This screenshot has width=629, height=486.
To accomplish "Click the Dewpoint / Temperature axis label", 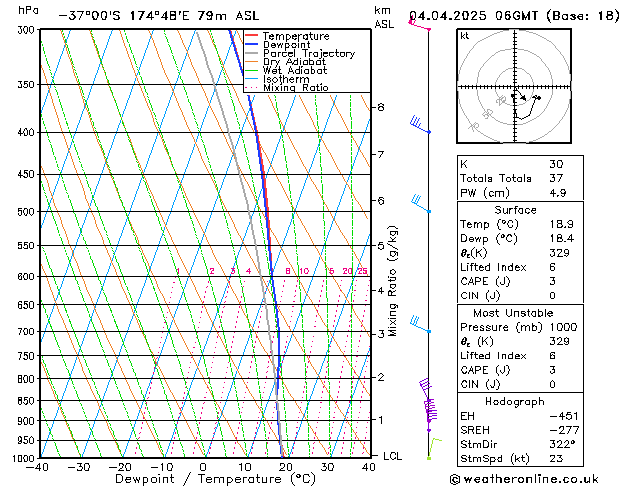I will point(203,479).
